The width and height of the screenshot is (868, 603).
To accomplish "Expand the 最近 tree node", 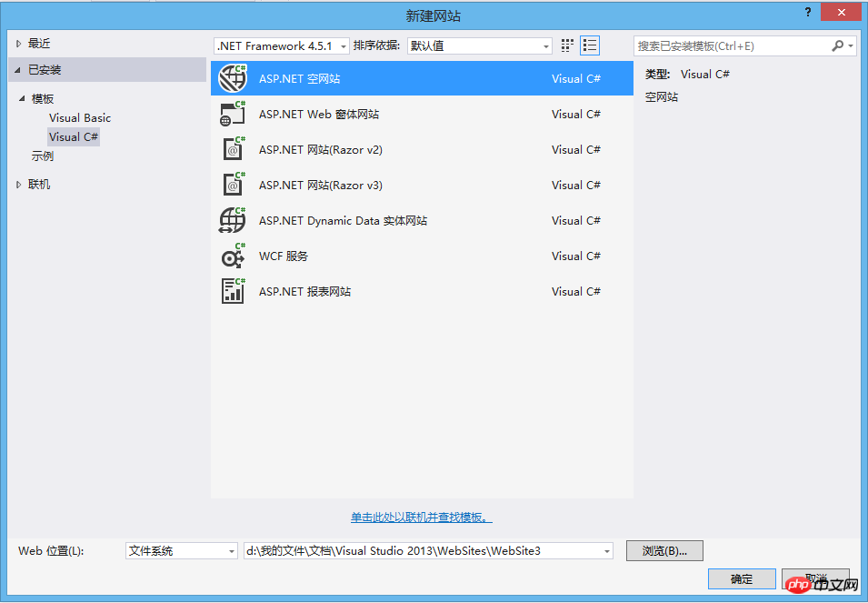I will pyautogui.click(x=19, y=43).
